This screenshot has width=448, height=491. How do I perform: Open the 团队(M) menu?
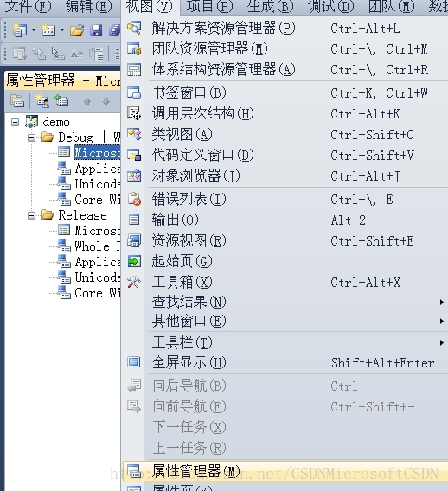[391, 6]
